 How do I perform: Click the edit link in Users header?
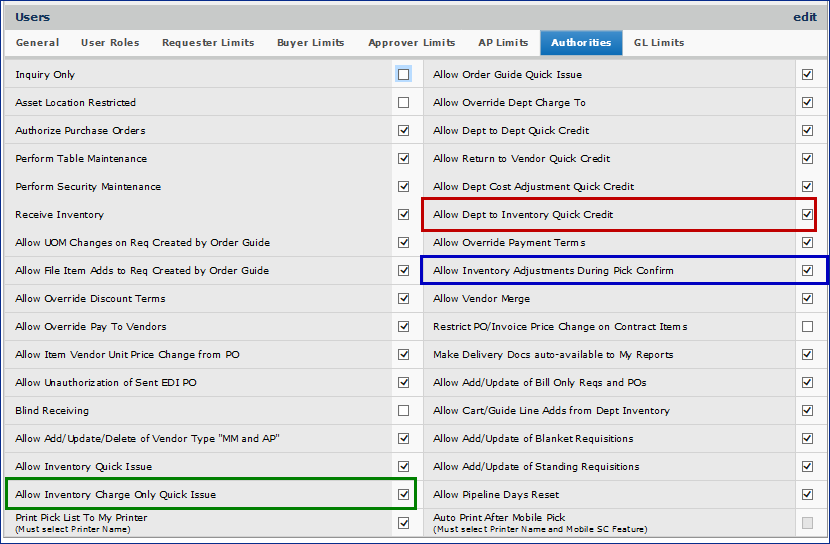point(804,17)
